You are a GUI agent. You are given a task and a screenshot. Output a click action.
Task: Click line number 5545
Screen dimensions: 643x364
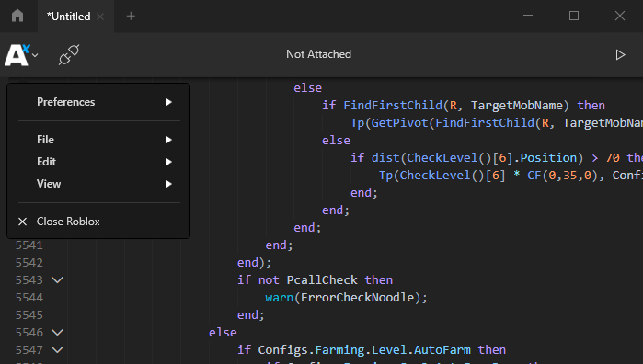(x=29, y=314)
